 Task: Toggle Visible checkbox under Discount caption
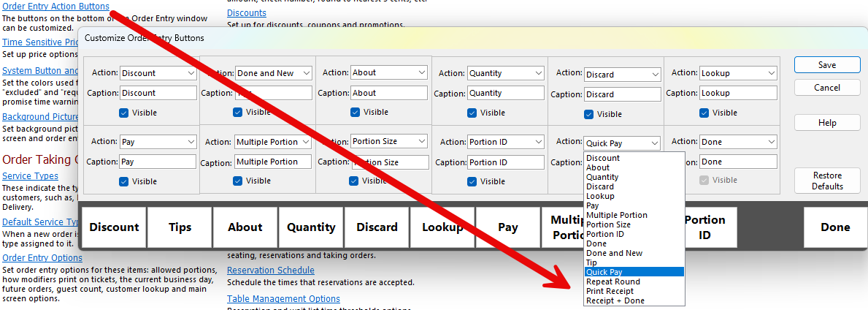[124, 113]
